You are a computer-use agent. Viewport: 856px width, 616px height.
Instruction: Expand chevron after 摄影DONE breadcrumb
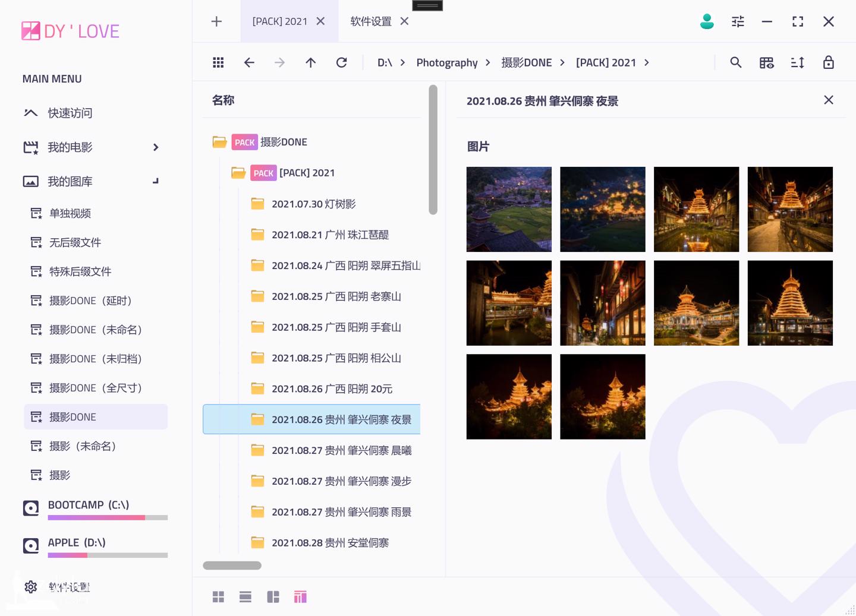[562, 62]
